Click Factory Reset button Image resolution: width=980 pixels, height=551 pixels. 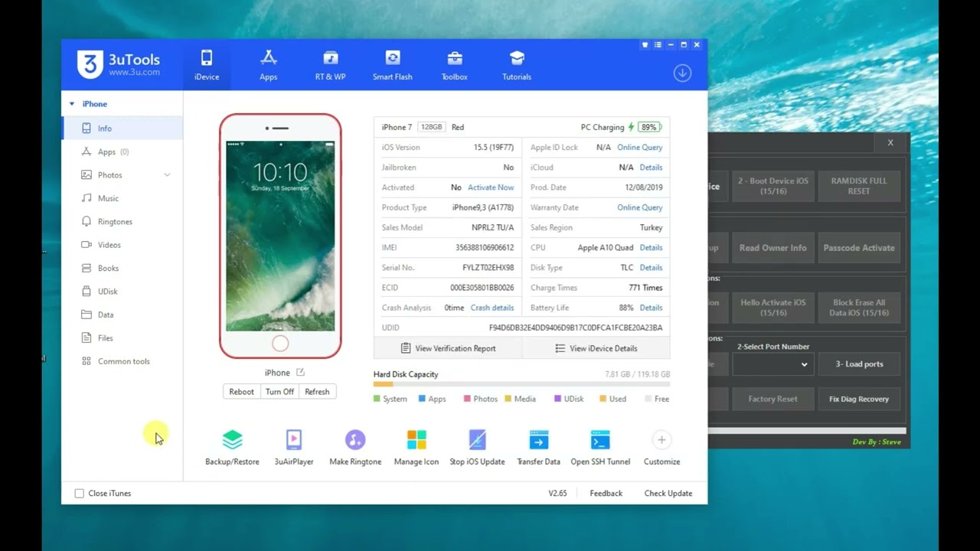(773, 399)
